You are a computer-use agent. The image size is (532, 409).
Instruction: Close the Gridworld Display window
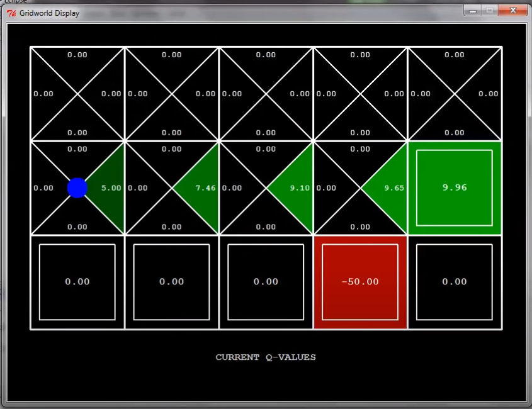point(513,10)
